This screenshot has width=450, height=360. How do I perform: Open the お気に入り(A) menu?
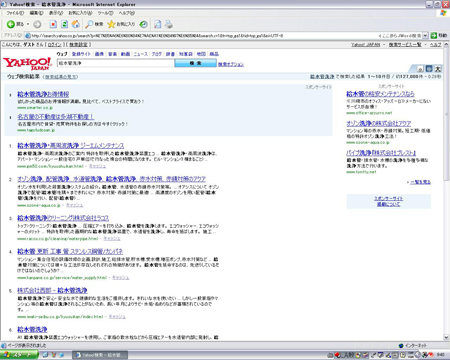tap(80, 13)
